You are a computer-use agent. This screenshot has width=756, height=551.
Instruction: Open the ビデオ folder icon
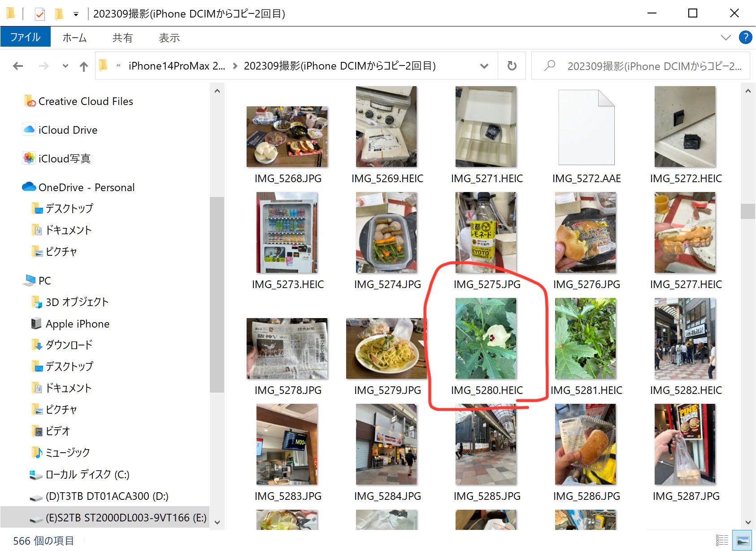pyautogui.click(x=37, y=431)
